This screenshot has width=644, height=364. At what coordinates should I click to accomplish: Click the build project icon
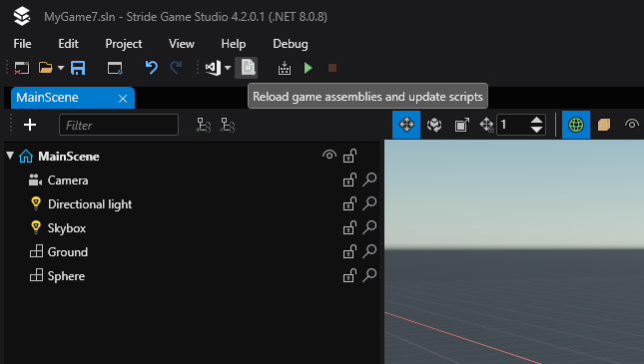pyautogui.click(x=285, y=68)
